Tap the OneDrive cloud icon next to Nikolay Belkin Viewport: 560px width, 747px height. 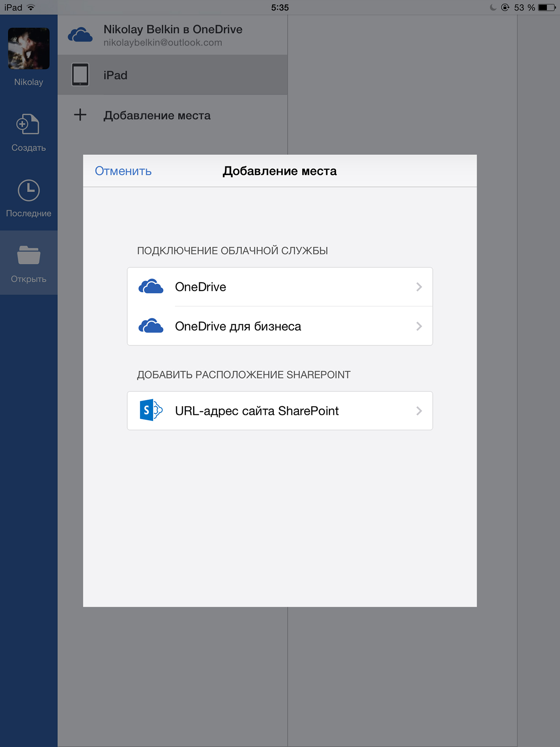point(80,35)
